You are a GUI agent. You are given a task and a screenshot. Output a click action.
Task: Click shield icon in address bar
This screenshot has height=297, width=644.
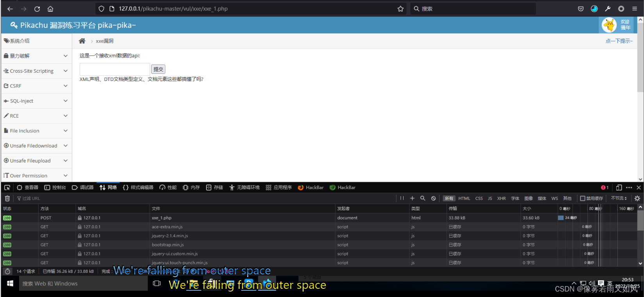101,9
